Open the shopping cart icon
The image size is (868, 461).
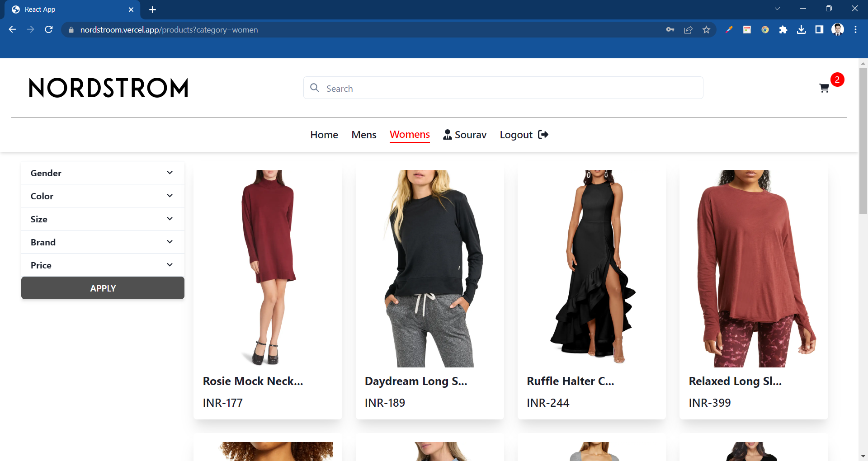[x=824, y=88]
